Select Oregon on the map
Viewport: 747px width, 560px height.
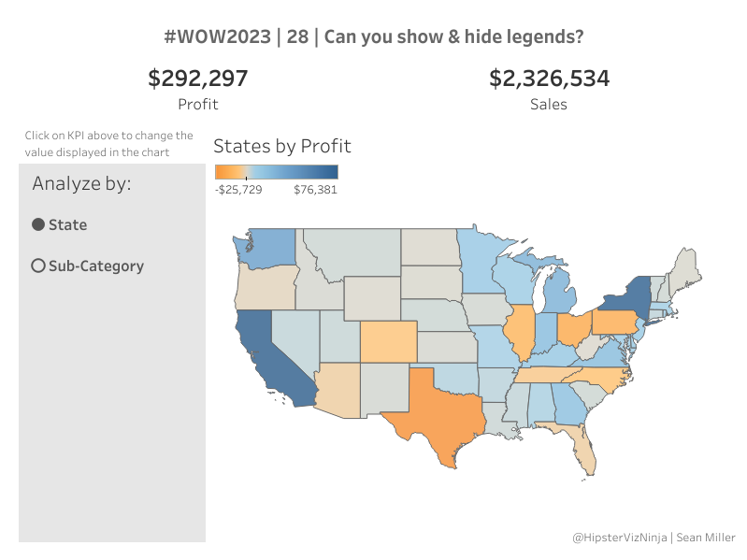pyautogui.click(x=262, y=287)
